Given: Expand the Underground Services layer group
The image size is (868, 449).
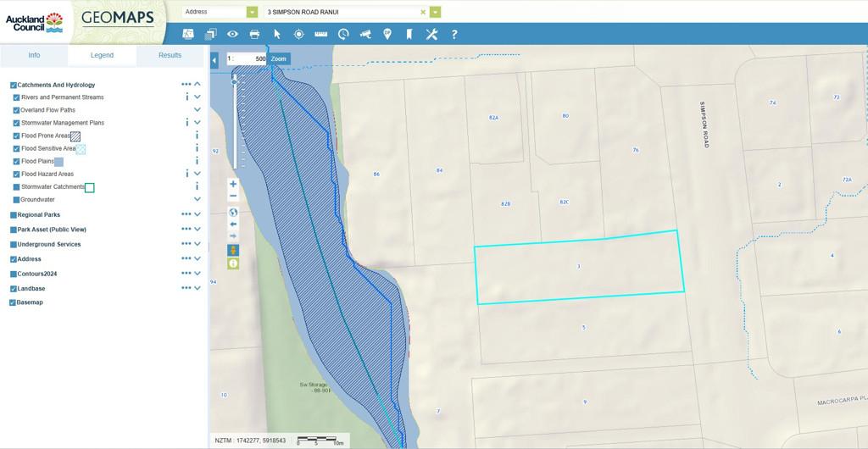Looking at the screenshot, I should (x=198, y=244).
